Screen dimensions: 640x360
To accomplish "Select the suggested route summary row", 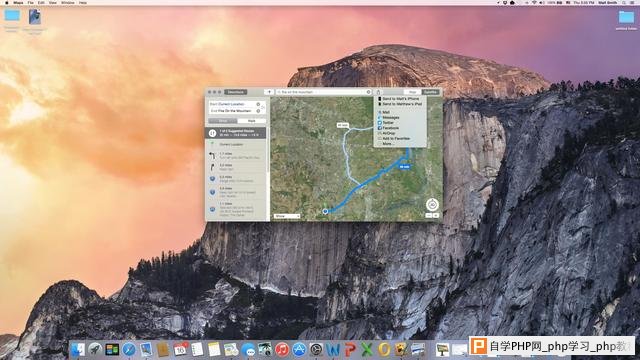I will pos(236,133).
